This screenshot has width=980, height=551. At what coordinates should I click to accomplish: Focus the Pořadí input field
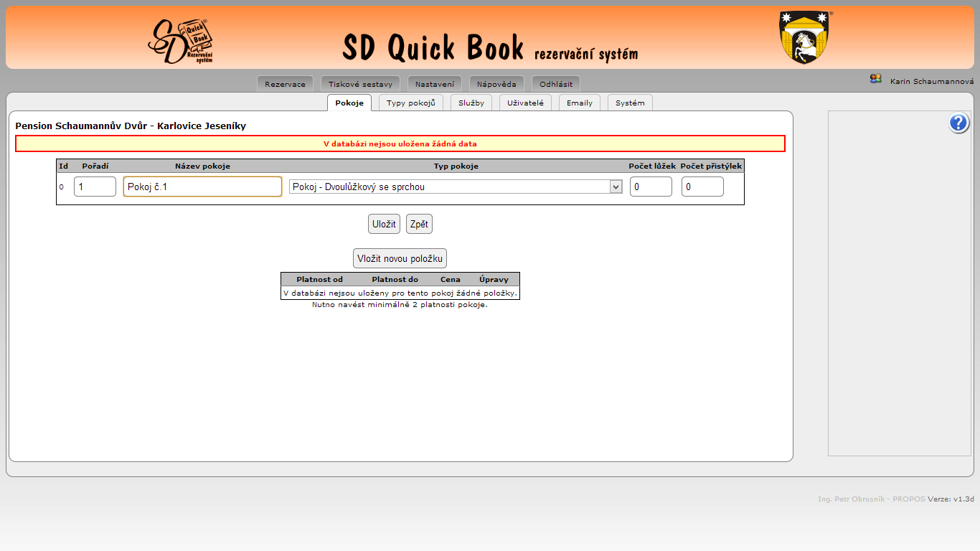click(x=95, y=187)
